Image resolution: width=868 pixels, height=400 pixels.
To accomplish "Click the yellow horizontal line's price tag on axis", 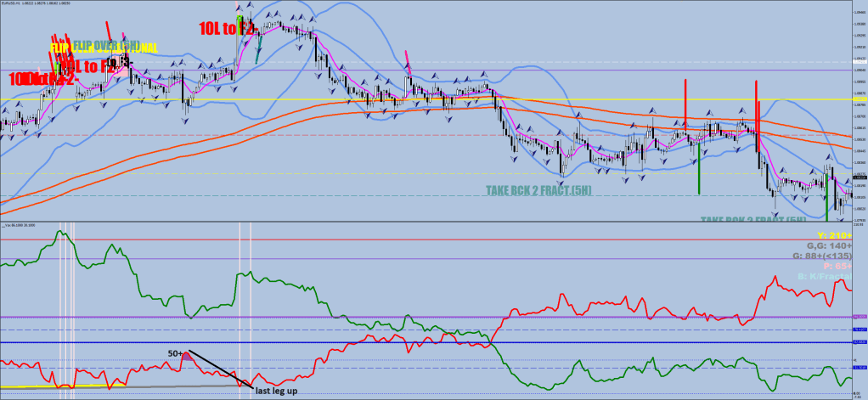I will click(x=857, y=99).
